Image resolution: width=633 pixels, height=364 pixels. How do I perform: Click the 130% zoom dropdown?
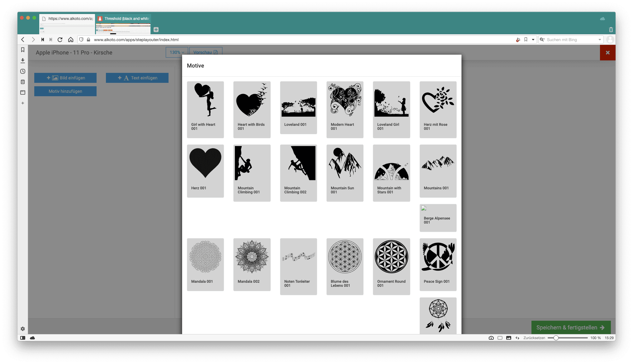pos(177,52)
